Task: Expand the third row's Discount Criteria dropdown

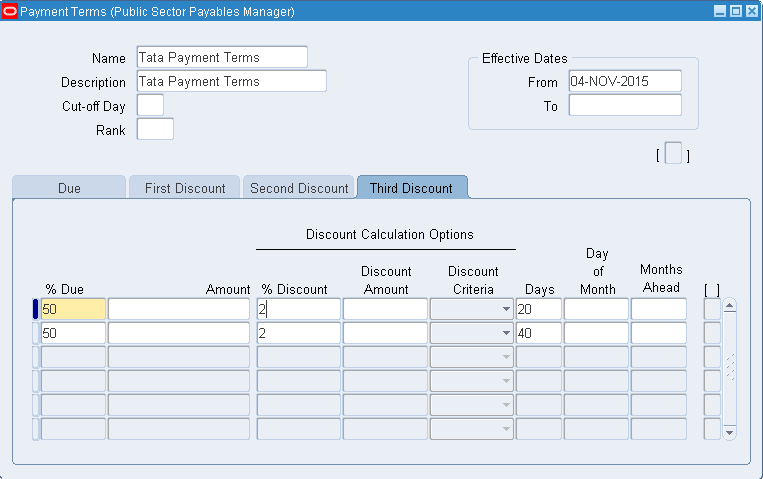Action: (506, 358)
